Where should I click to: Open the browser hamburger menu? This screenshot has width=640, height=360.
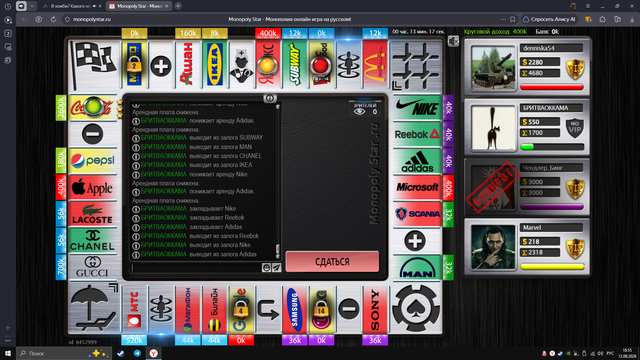(588, 6)
